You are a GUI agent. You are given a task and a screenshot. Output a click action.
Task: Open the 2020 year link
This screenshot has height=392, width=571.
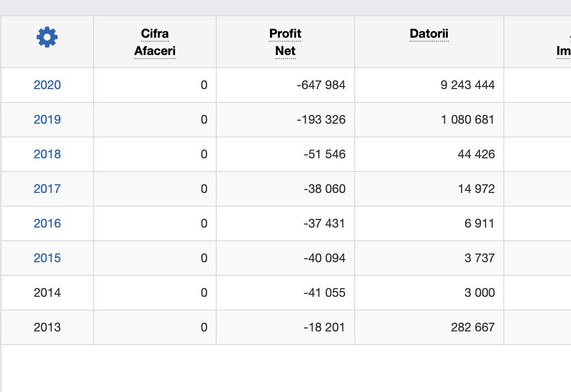(47, 85)
